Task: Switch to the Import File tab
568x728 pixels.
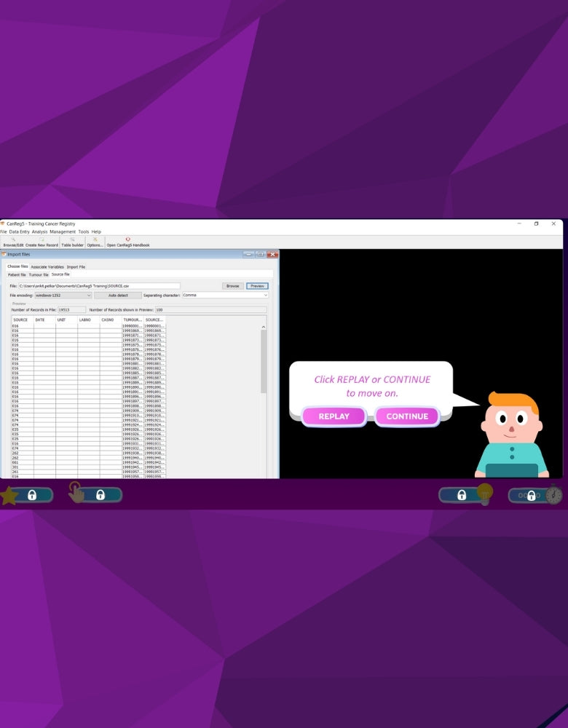Action: point(76,267)
